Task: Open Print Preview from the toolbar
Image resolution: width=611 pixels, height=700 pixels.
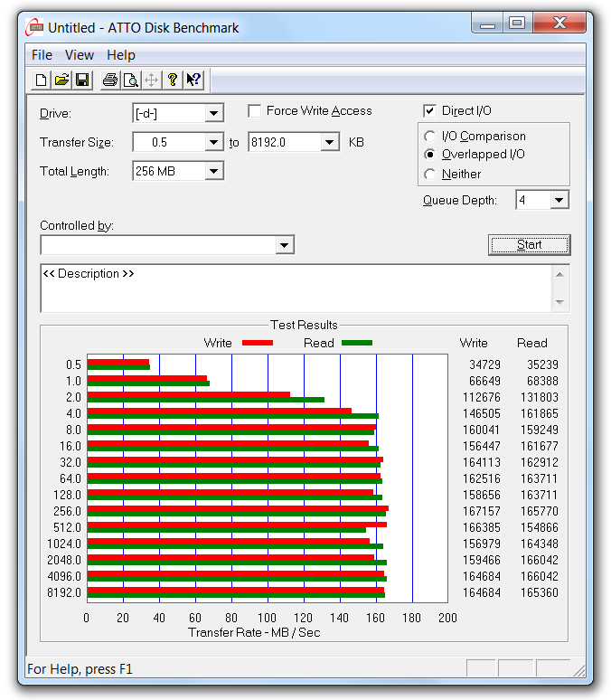Action: coord(131,80)
